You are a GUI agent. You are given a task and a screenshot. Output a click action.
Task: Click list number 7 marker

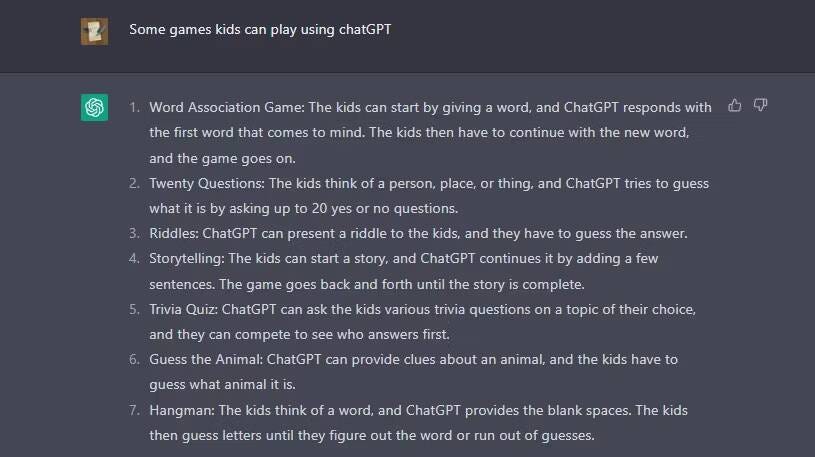[x=135, y=410]
